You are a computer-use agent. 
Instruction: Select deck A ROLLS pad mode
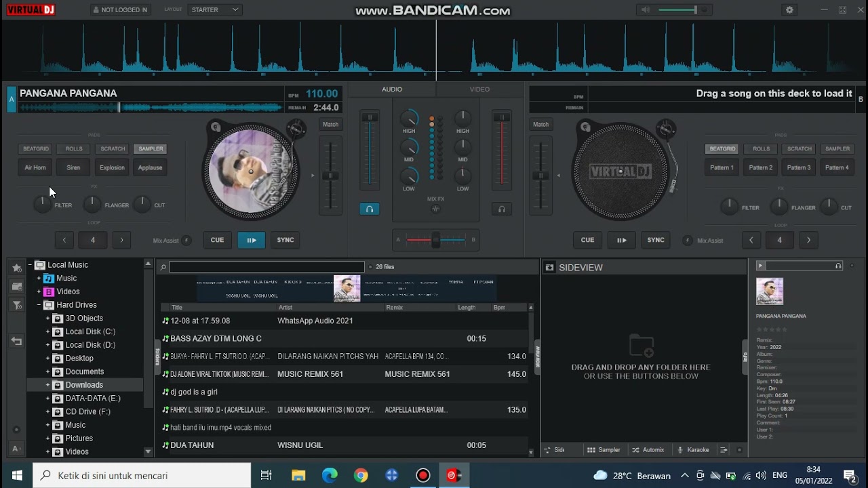[x=74, y=149]
